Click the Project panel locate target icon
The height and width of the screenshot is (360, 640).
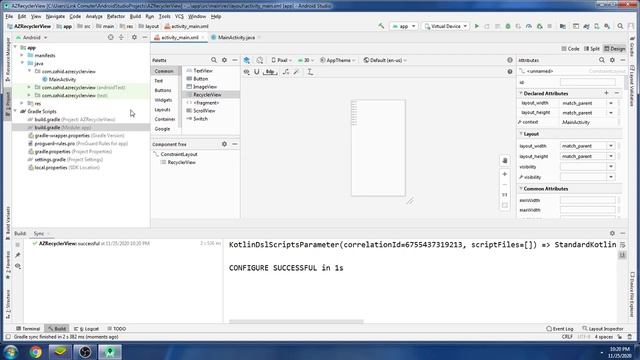111,37
